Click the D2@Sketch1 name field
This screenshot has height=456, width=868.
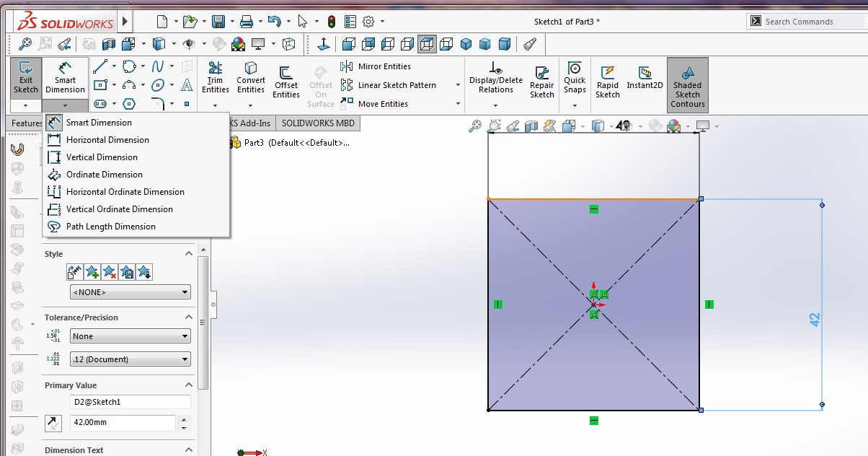point(130,402)
